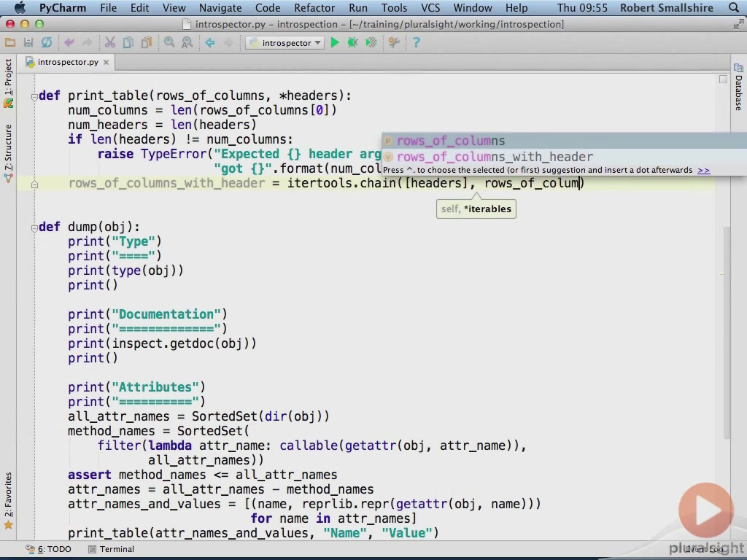Click the Save All floppy disk icon
The image size is (747, 560).
28,43
